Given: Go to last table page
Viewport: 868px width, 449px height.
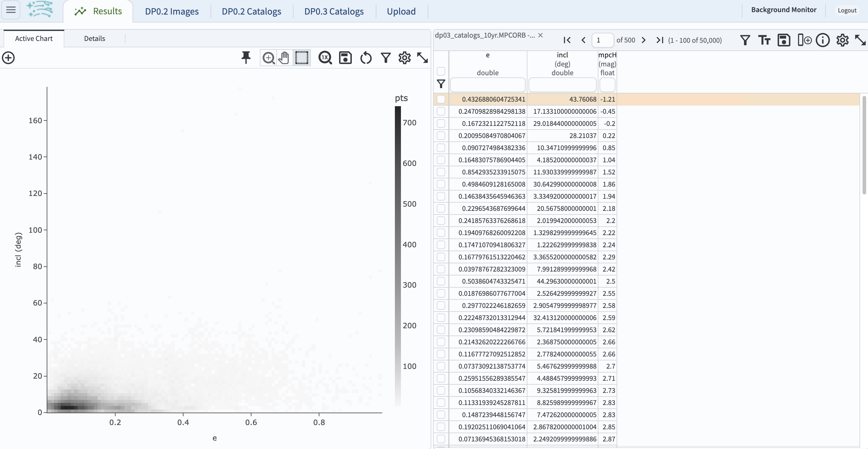Looking at the screenshot, I should pyautogui.click(x=660, y=40).
